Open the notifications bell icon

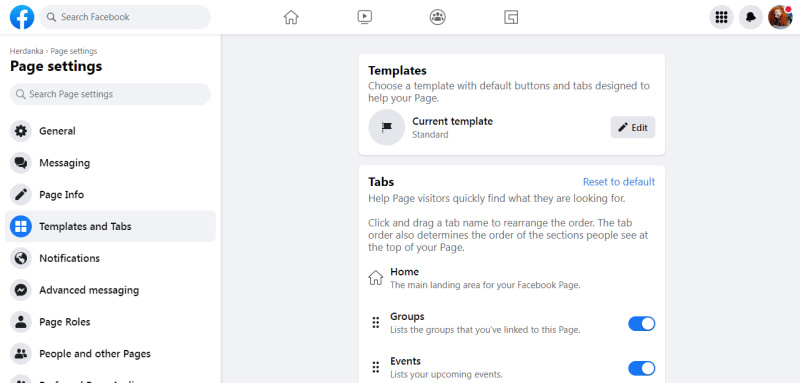pyautogui.click(x=751, y=17)
